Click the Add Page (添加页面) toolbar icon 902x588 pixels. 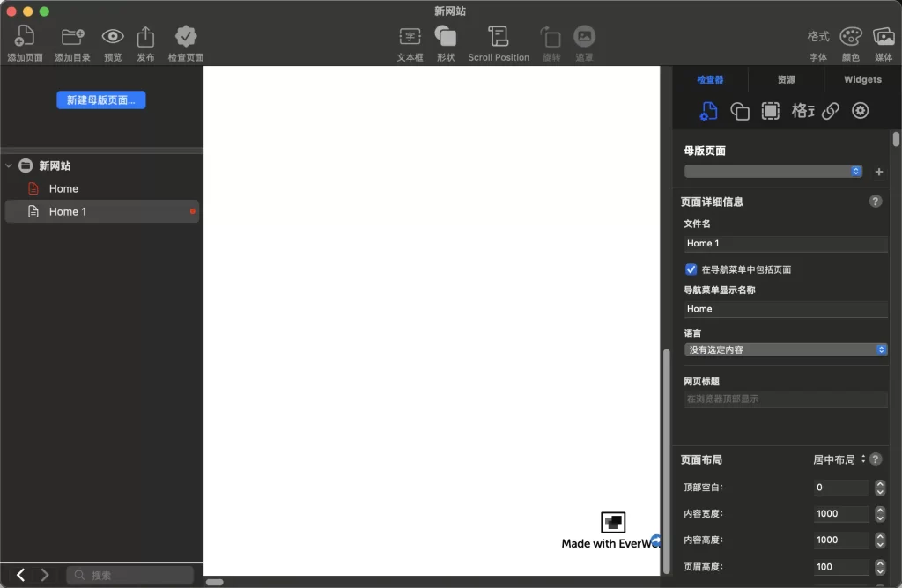25,36
